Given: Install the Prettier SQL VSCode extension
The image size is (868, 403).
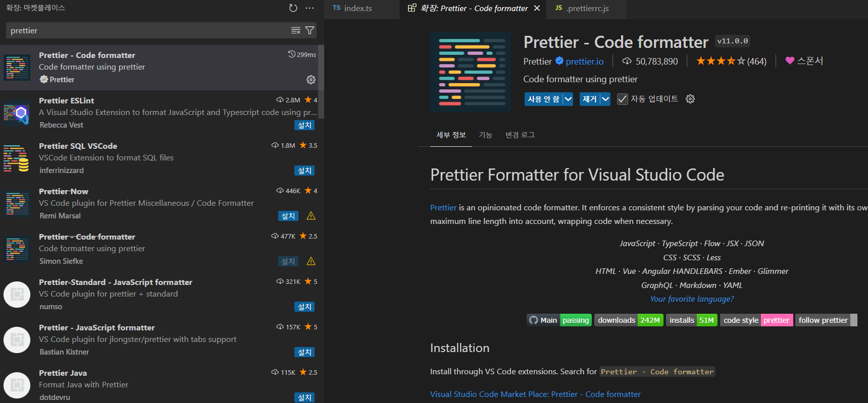Looking at the screenshot, I should coord(304,170).
